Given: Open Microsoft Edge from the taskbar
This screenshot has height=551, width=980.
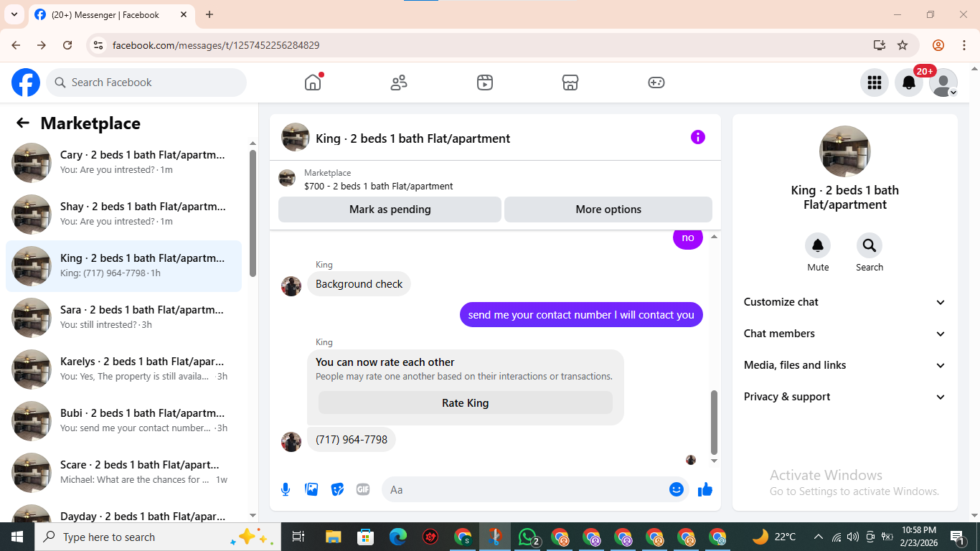Looking at the screenshot, I should pyautogui.click(x=398, y=537).
